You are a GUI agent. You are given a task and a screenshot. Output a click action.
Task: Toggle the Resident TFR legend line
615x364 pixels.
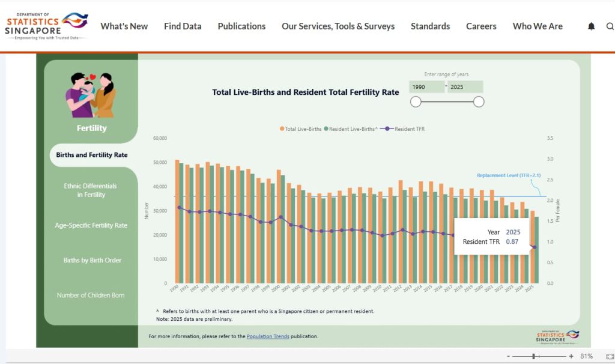pyautogui.click(x=404, y=129)
